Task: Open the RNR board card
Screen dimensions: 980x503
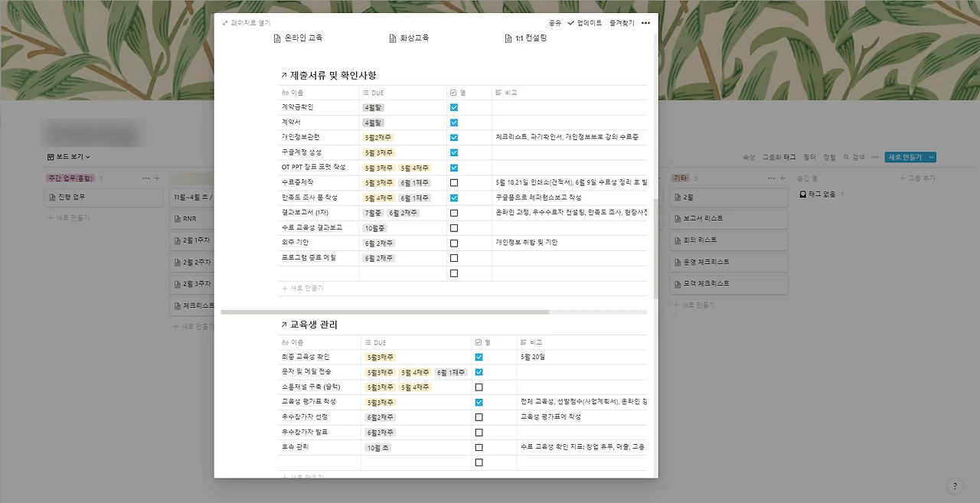Action: 191,218
